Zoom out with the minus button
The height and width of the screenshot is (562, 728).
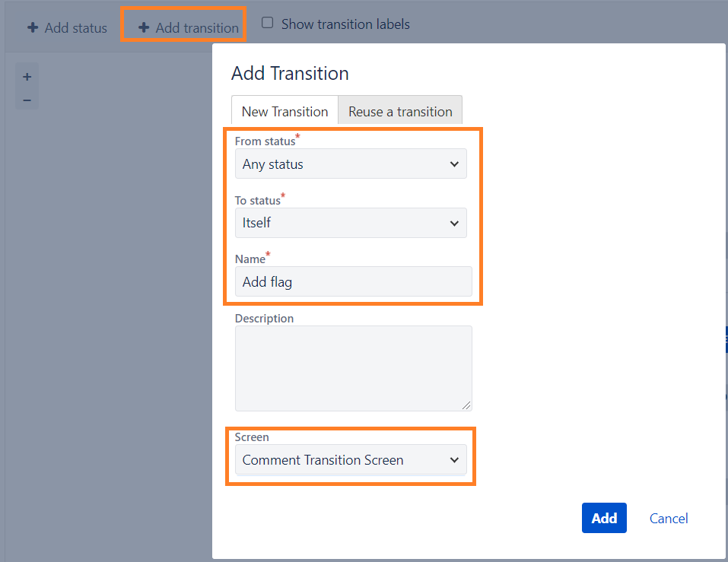[27, 100]
